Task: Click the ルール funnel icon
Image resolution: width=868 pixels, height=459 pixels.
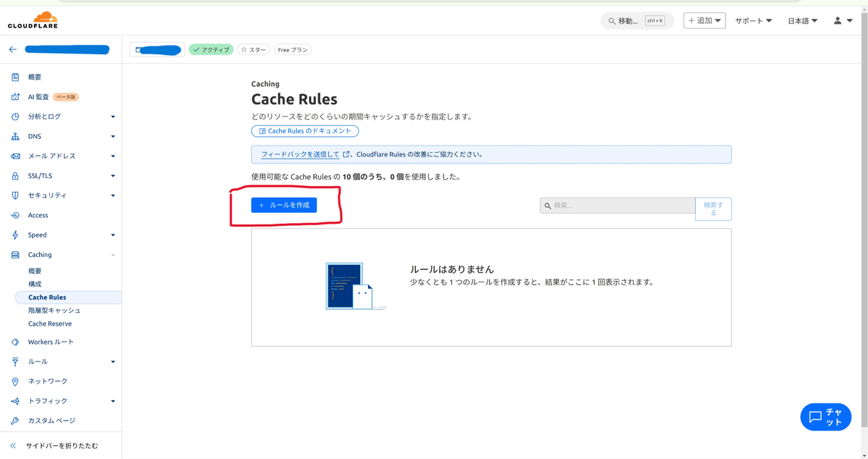Action: (x=15, y=361)
